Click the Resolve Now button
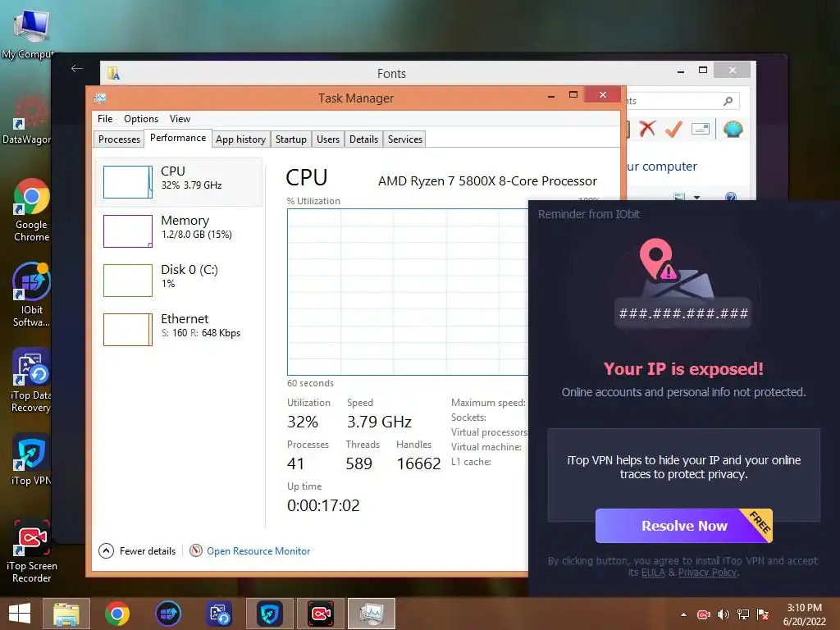 tap(683, 526)
